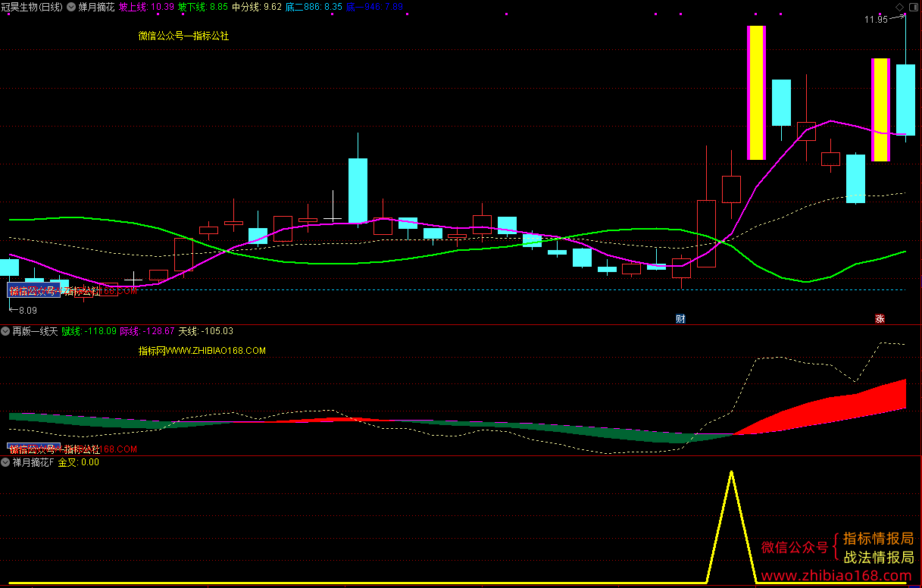
Task: Click the 财 marker under the chart
Action: 680,318
